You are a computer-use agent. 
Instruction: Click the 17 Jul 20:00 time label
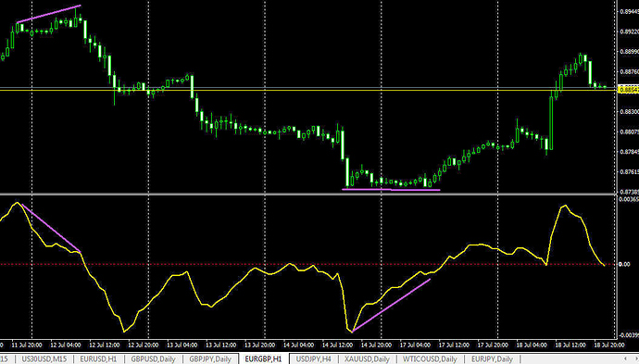[x=493, y=345]
